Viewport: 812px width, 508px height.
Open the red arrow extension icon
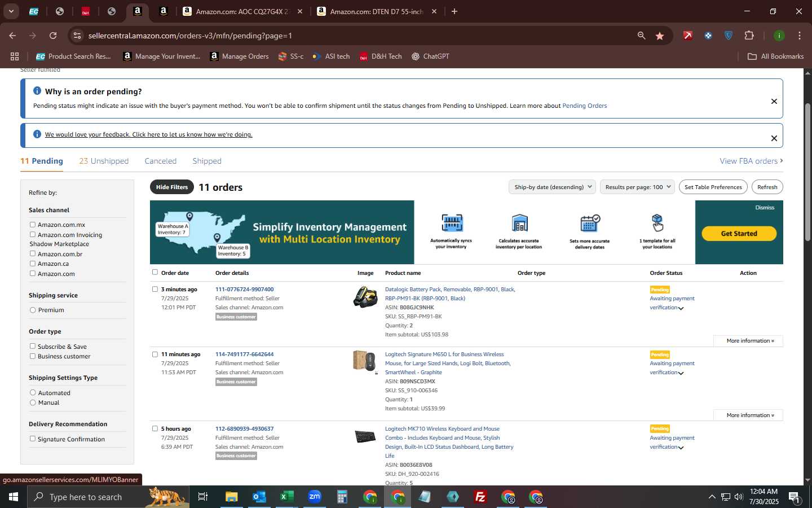coord(688,36)
